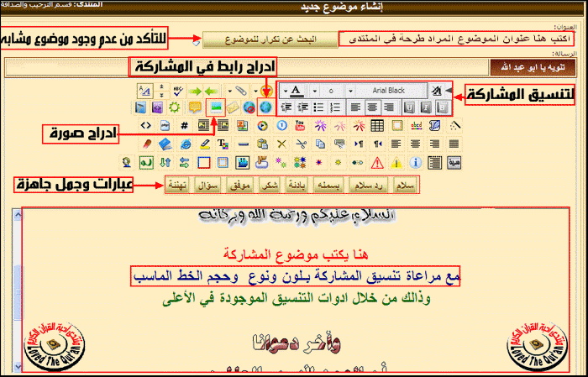Click the insert table grid icon
Image resolution: width=588 pixels, height=377 pixels.
[377, 125]
